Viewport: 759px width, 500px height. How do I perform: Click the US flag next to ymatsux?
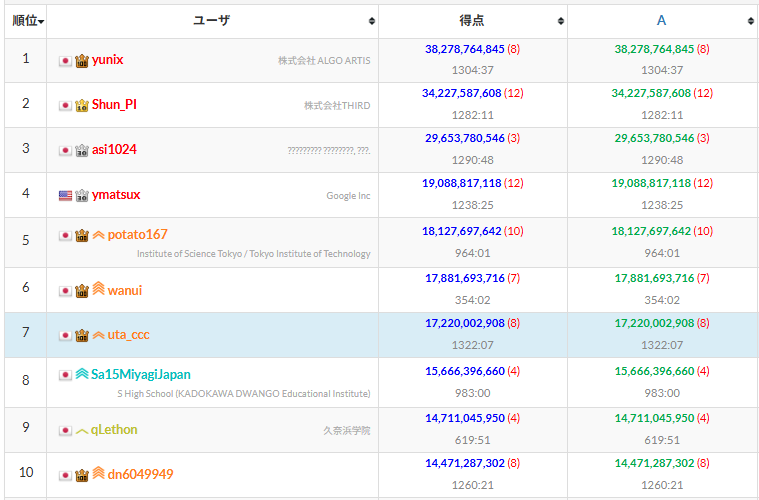[x=65, y=195]
